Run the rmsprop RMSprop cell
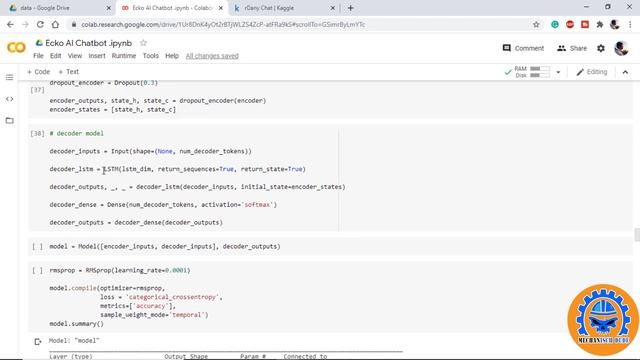The width and height of the screenshot is (640, 360). click(38, 270)
